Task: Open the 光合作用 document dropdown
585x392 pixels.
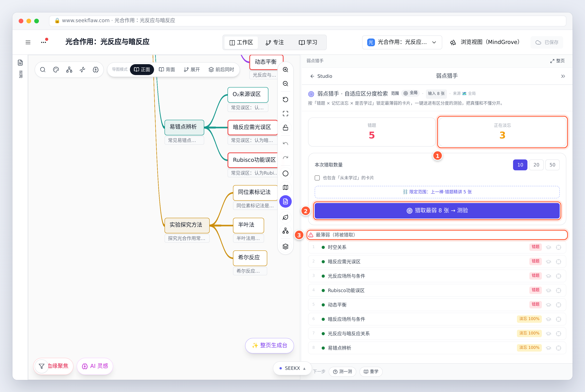Action: click(x=402, y=42)
